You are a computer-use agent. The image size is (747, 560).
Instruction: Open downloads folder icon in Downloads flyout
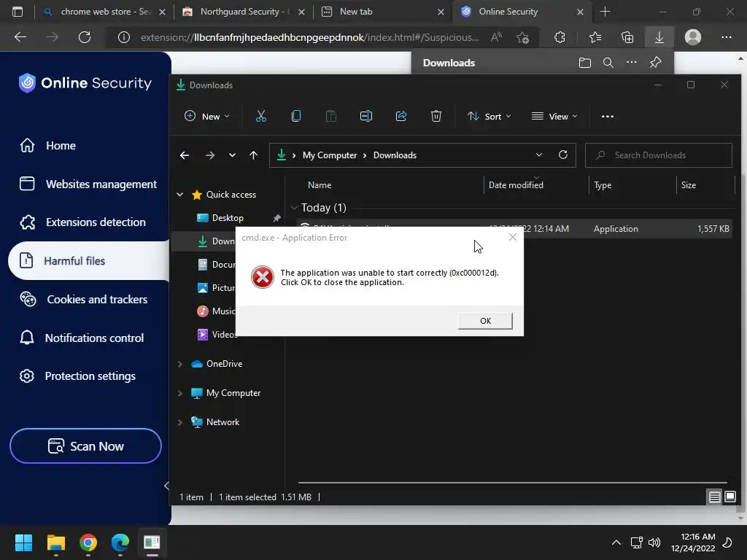[x=584, y=63]
